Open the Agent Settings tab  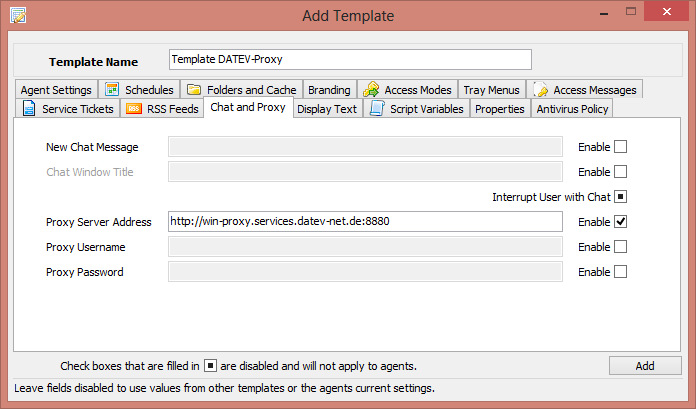(56, 90)
